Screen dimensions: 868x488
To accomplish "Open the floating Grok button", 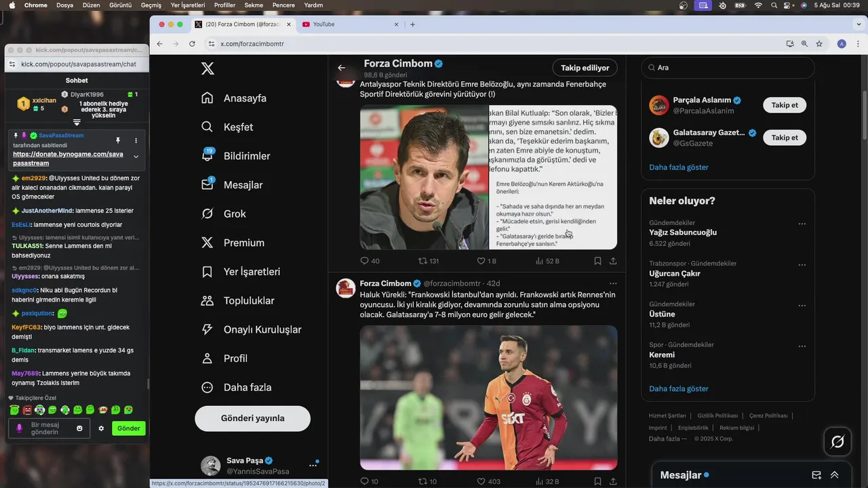I will click(x=837, y=442).
